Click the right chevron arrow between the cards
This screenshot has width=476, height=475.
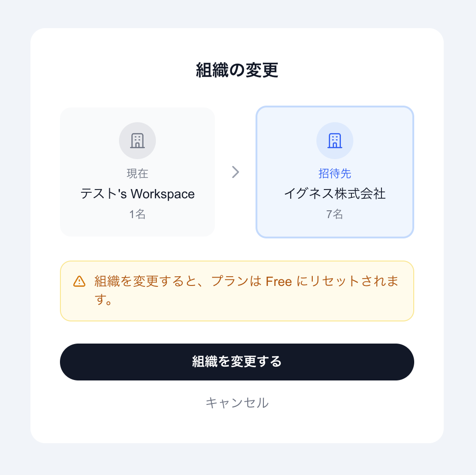click(235, 172)
